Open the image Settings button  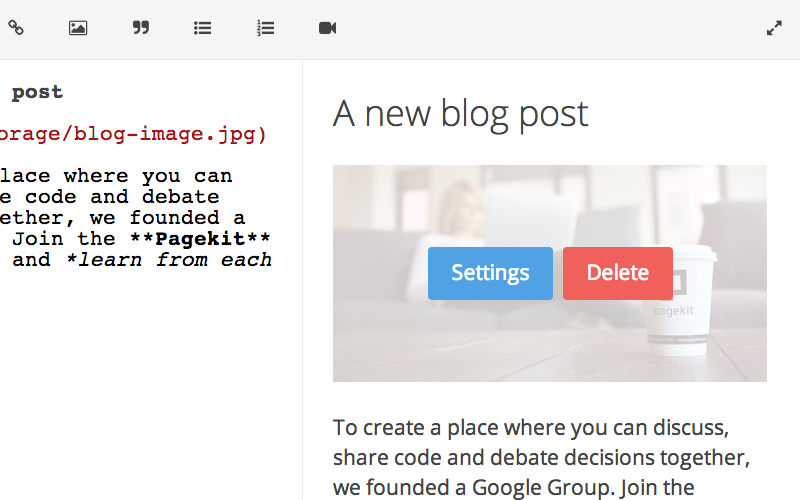click(490, 273)
